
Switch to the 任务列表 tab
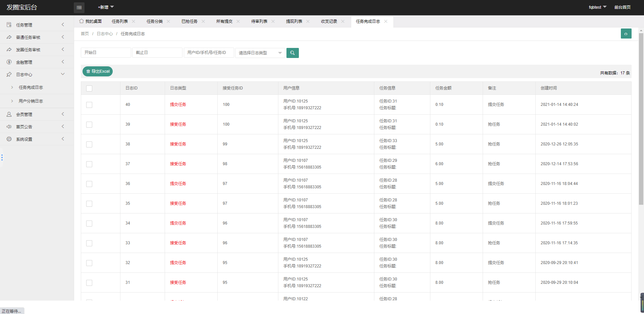coord(120,21)
